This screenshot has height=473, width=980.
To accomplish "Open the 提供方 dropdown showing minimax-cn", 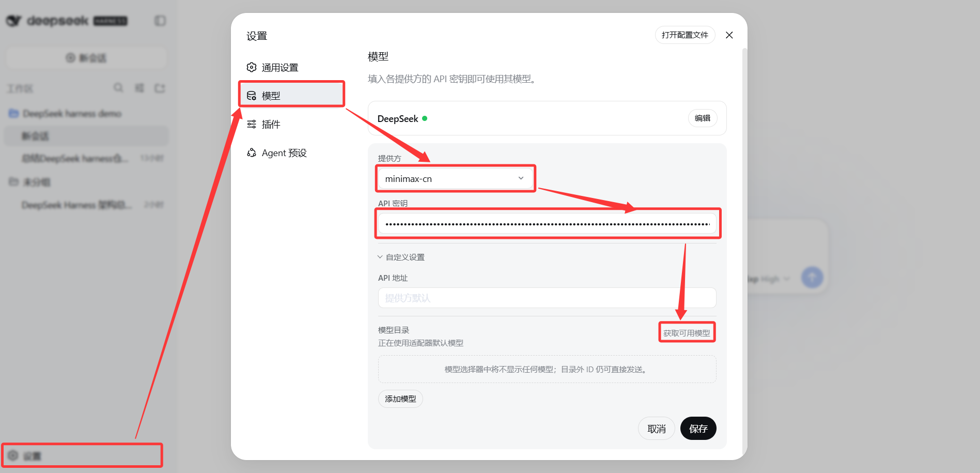I will (455, 178).
